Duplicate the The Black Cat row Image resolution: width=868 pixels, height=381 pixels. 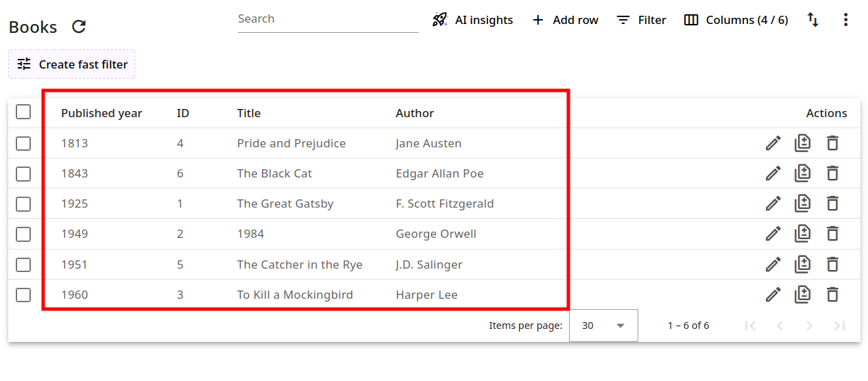tap(802, 173)
